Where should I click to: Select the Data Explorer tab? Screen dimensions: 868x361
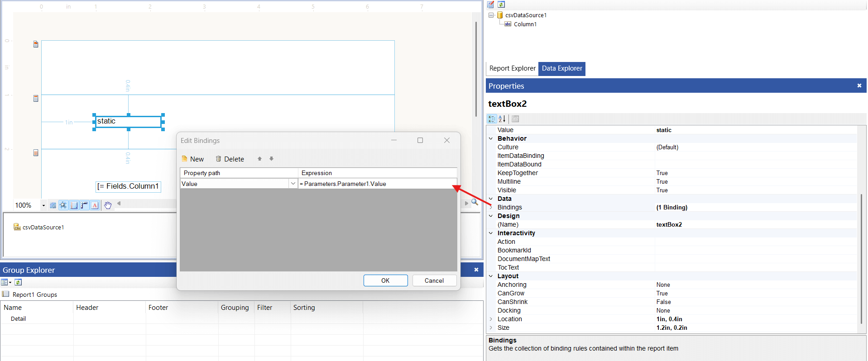click(x=561, y=68)
